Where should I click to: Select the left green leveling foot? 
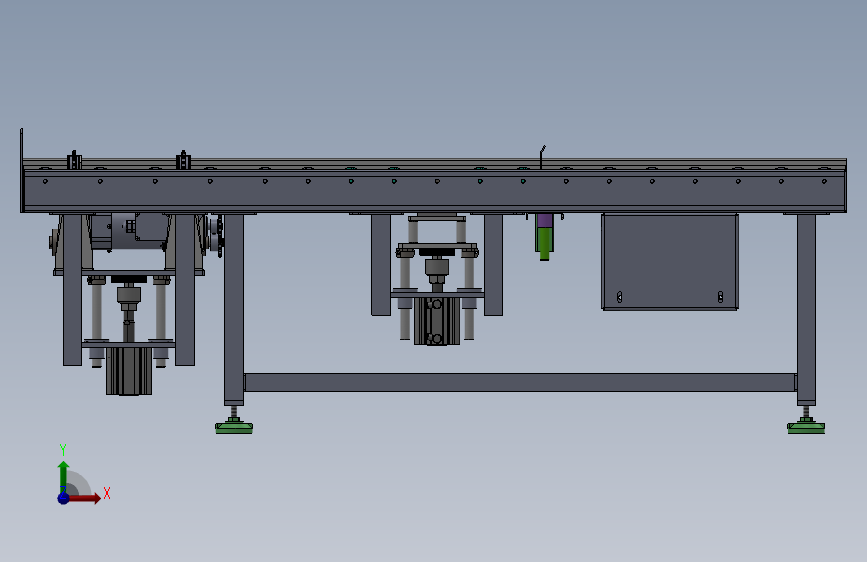(234, 427)
